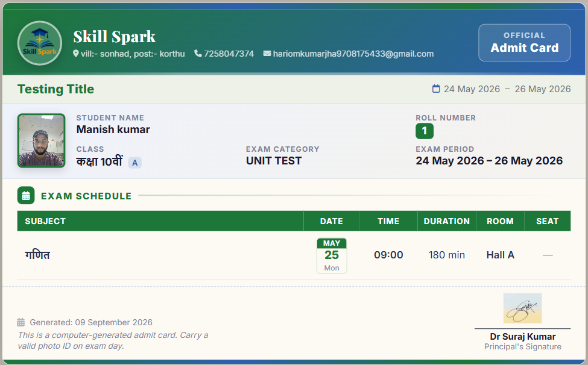Click the Official Admit Card badge
Viewport: 588px width, 365px height.
(x=524, y=43)
